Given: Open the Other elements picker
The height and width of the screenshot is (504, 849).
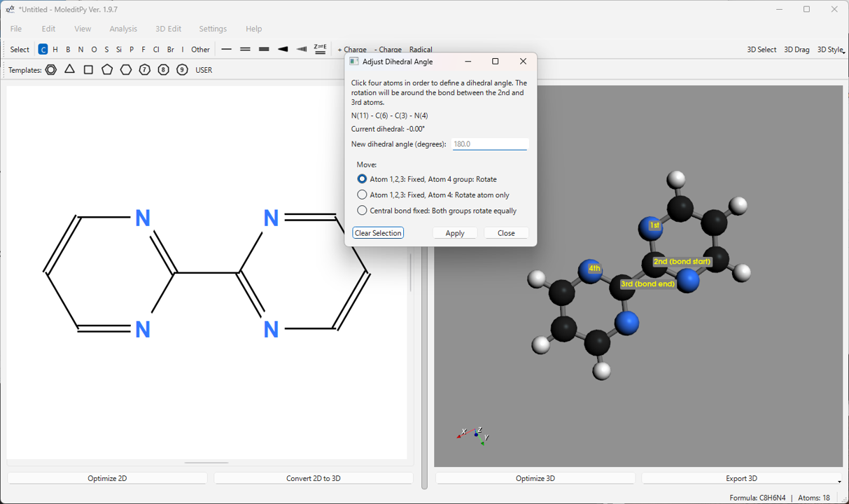Looking at the screenshot, I should (200, 50).
